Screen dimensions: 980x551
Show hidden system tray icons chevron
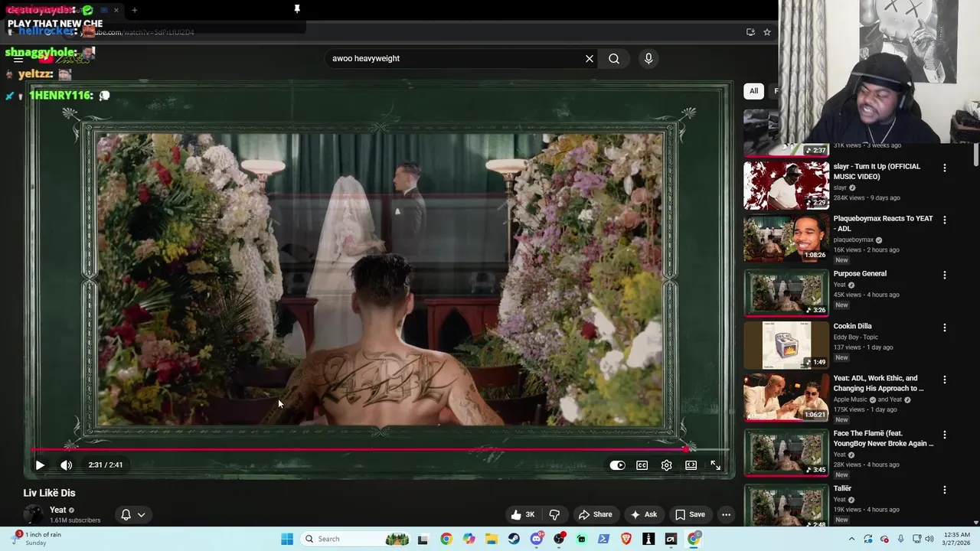pyautogui.click(x=852, y=539)
